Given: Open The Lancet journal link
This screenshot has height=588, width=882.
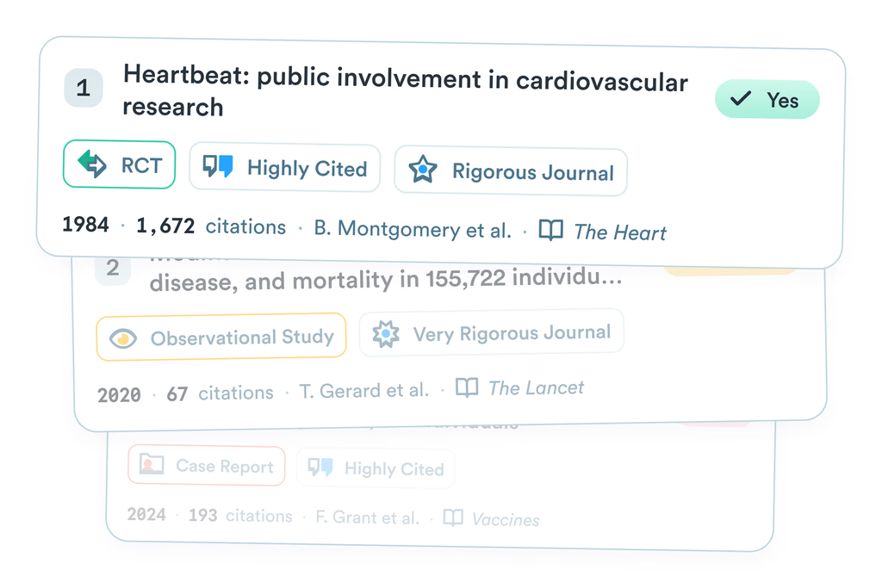Looking at the screenshot, I should [536, 387].
